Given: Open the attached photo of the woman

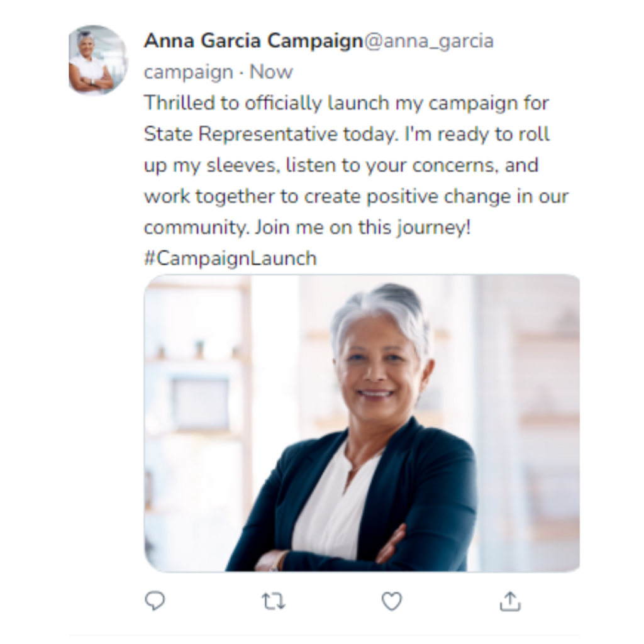Looking at the screenshot, I should point(362,423).
